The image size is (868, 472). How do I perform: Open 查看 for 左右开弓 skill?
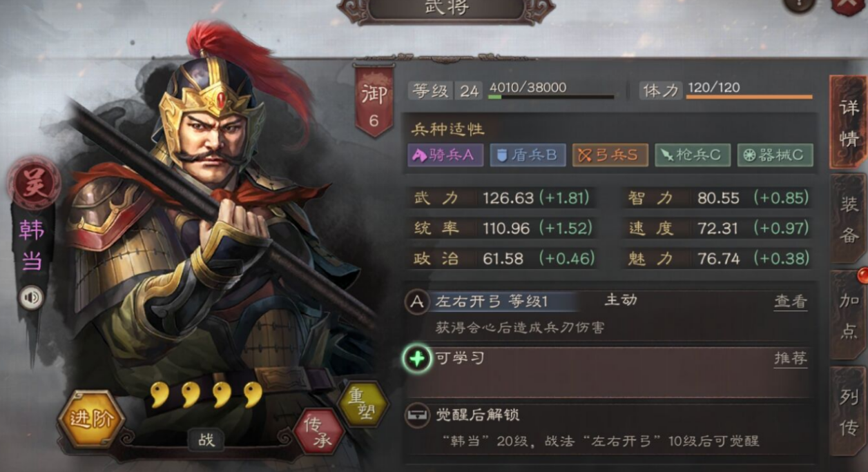click(791, 302)
